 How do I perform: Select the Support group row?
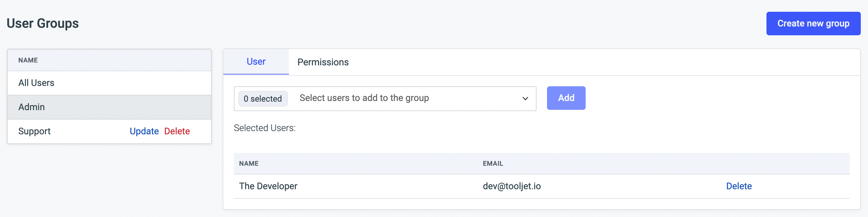(x=34, y=131)
